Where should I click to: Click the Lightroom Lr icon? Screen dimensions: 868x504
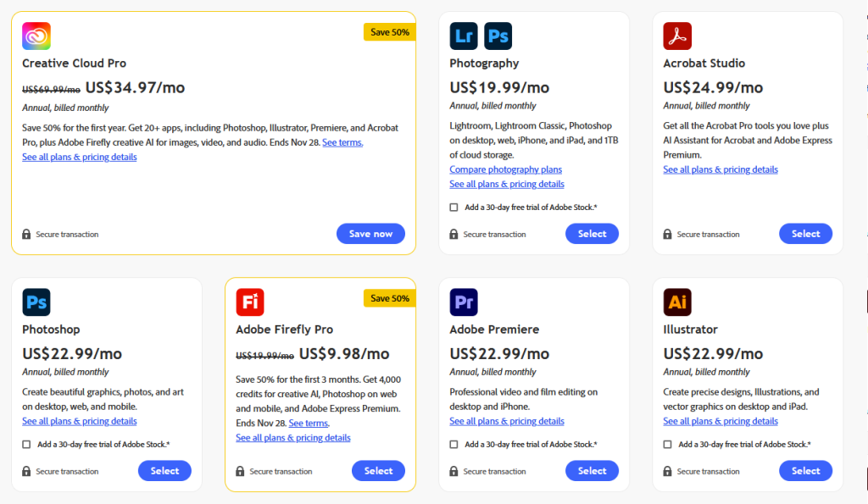pos(464,36)
